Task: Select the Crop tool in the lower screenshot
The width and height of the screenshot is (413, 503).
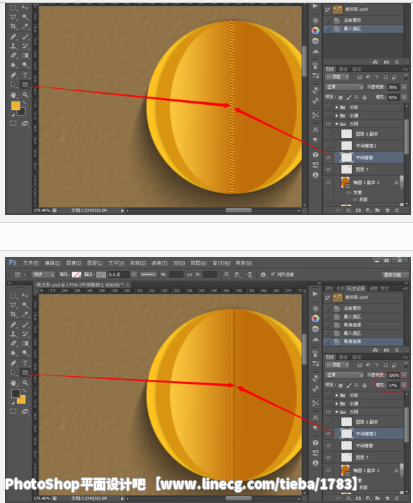Action: click(13, 314)
